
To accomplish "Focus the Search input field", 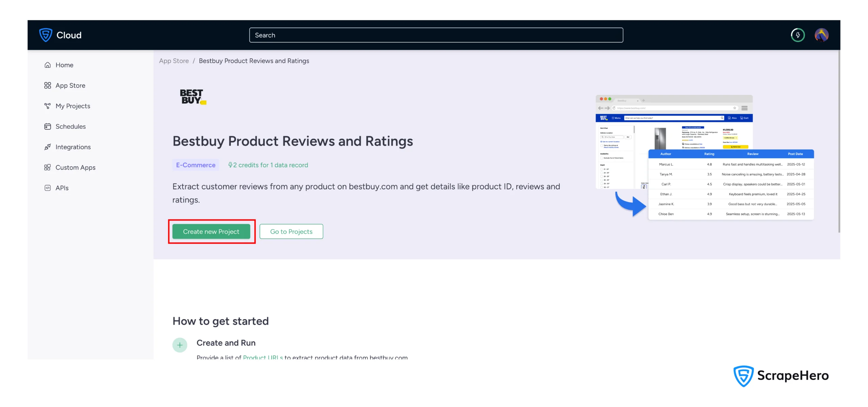I will (436, 35).
